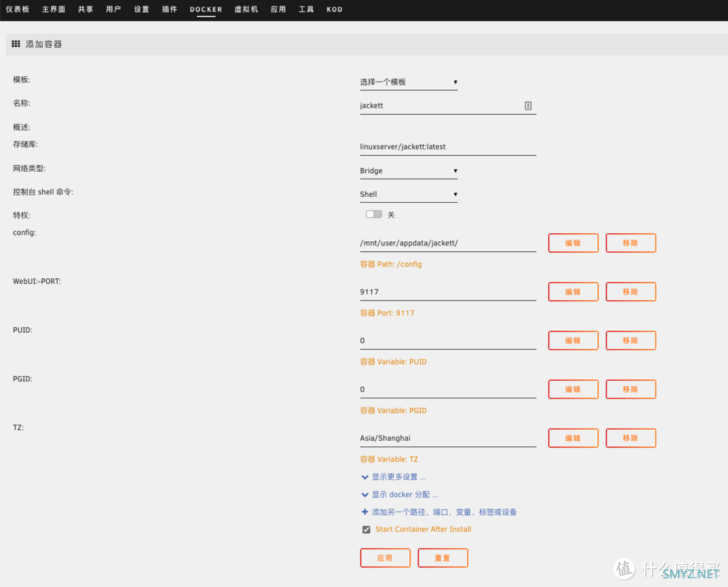Click the 容器 Variable: PUID text

click(393, 361)
